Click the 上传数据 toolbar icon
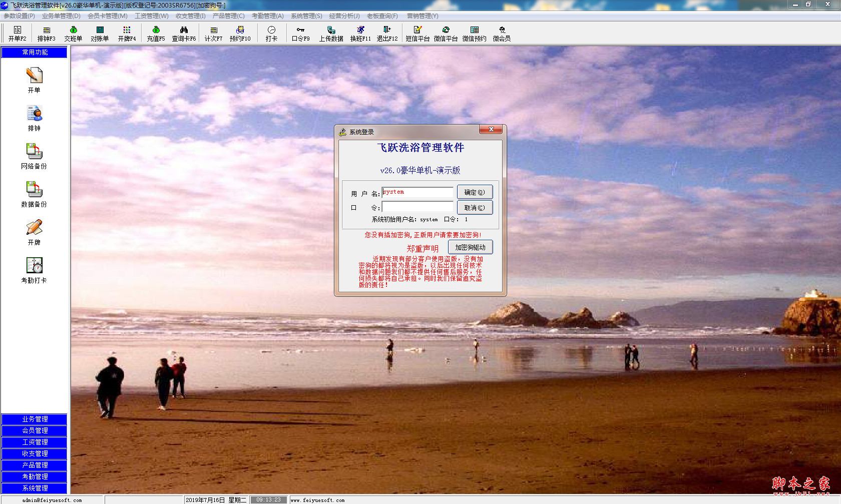Screen dimensions: 841x504 point(331,34)
